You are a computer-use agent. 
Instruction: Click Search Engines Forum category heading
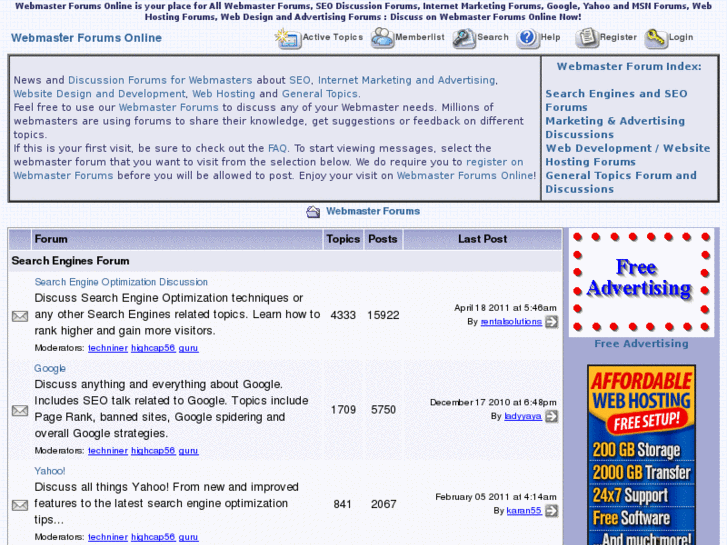pyautogui.click(x=70, y=261)
